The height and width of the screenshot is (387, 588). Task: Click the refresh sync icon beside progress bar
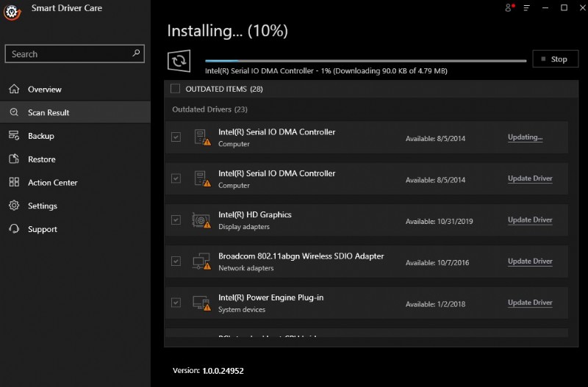point(179,61)
